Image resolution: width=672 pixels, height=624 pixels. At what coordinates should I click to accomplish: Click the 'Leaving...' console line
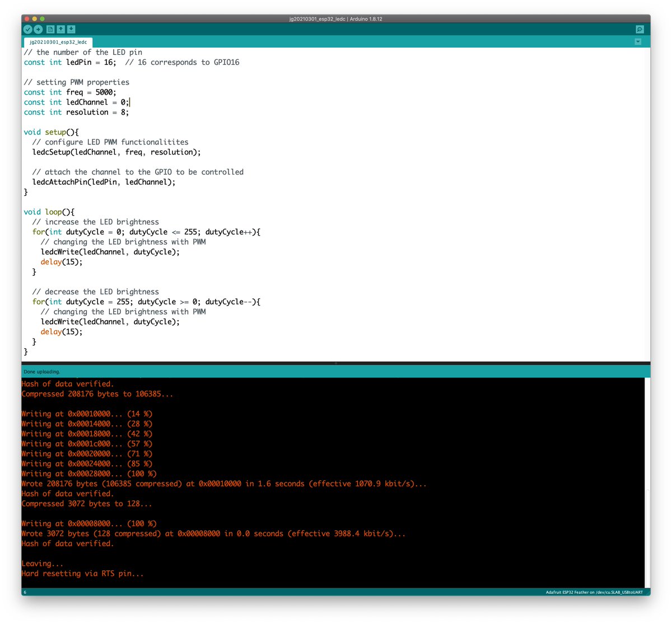pos(43,564)
